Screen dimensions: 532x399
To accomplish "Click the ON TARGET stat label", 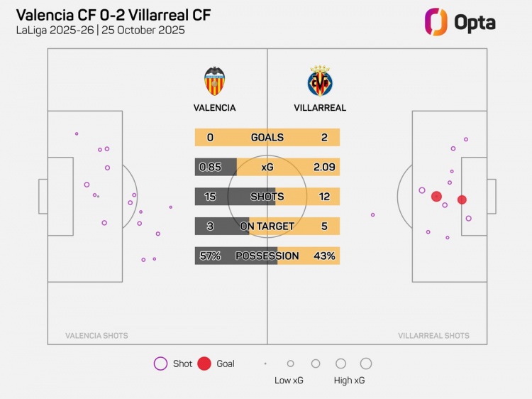I will click(267, 226).
